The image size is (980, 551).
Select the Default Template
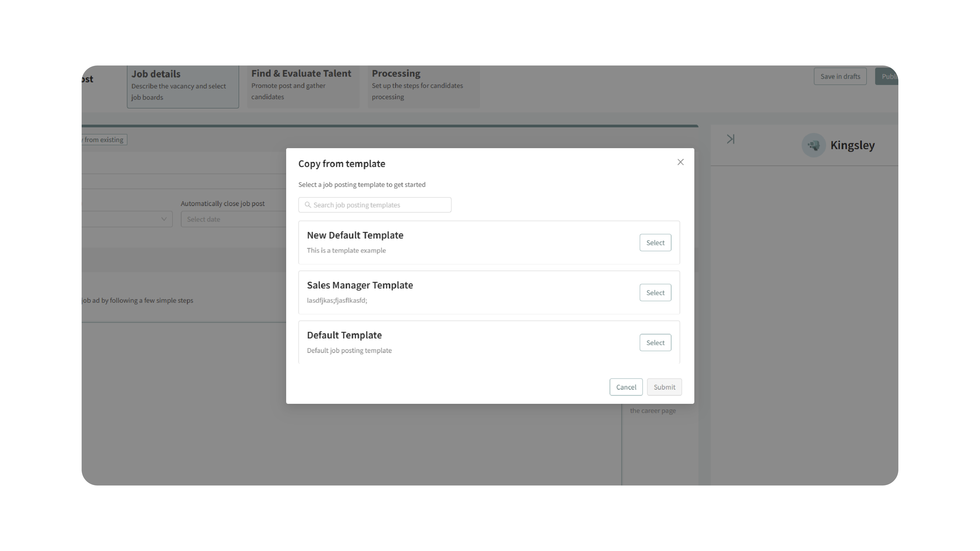pyautogui.click(x=655, y=343)
